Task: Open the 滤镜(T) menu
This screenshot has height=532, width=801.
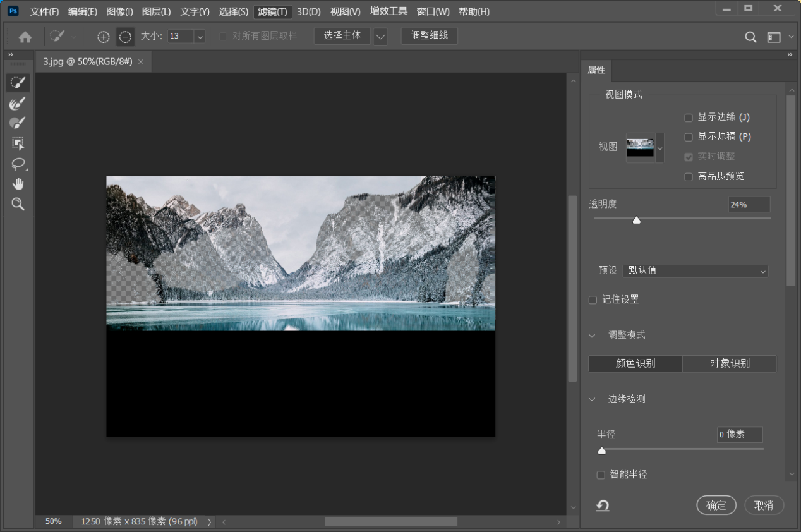Action: (272, 11)
